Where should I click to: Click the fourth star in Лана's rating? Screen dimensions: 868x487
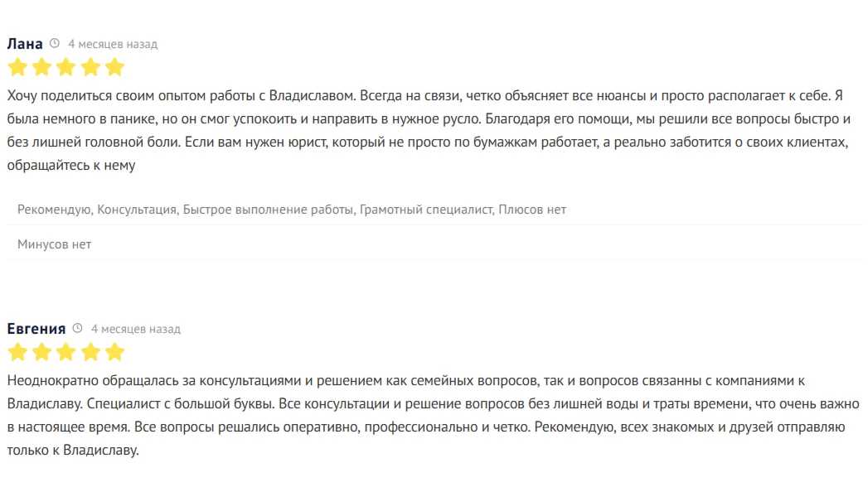coord(90,67)
